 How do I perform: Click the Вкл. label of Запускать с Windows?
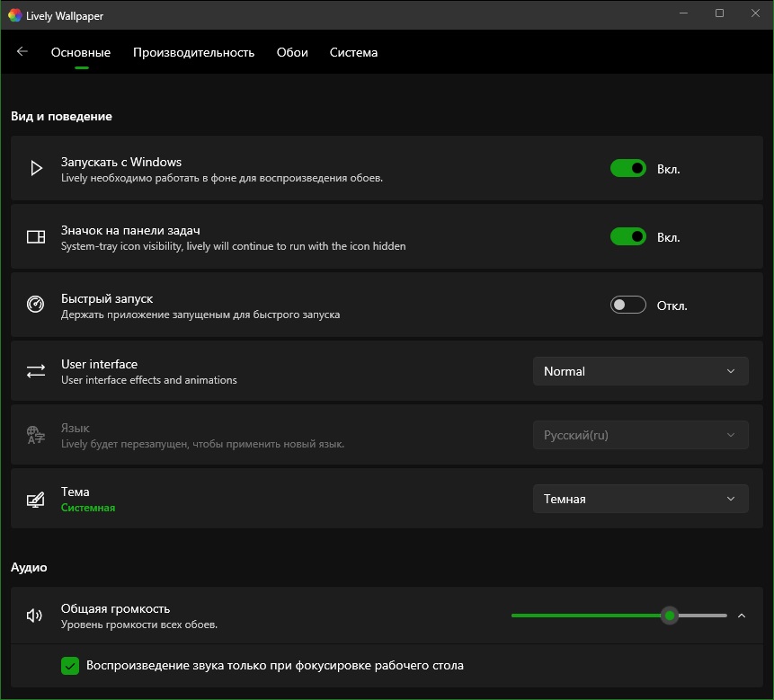[x=668, y=169]
